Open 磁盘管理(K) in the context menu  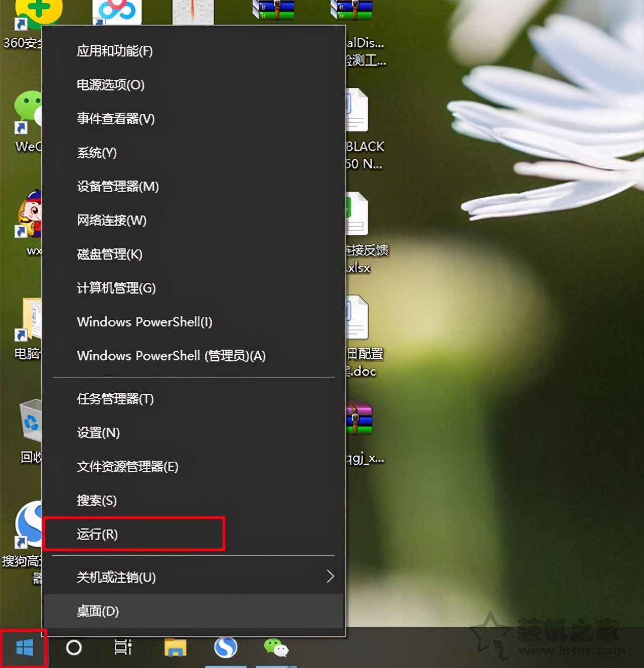(x=108, y=255)
